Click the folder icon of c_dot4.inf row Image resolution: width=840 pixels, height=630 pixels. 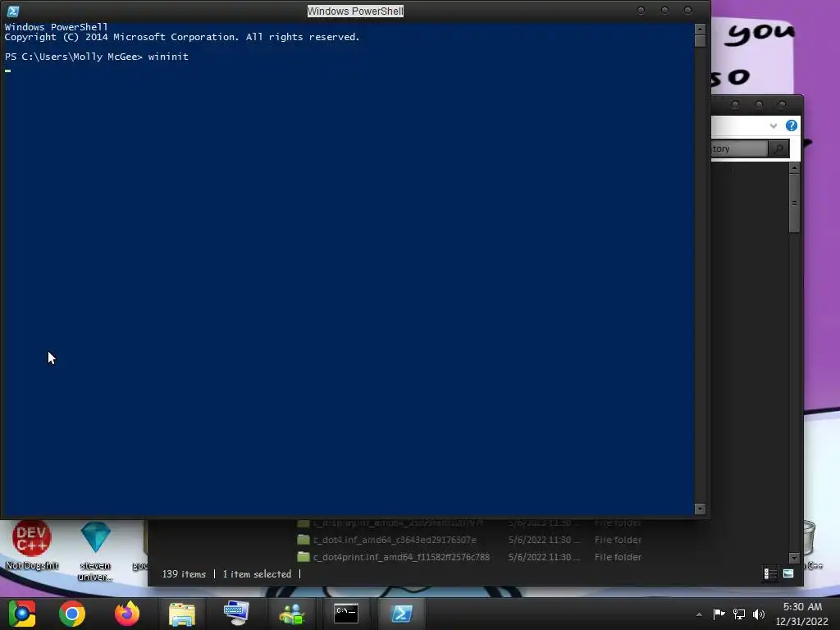[x=304, y=539]
